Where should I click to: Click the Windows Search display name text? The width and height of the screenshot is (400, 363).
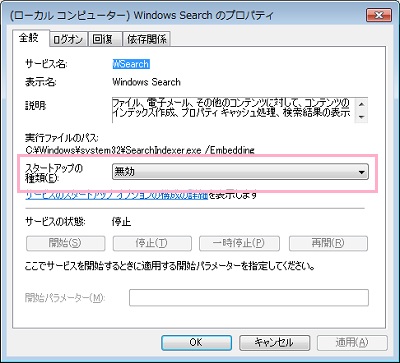[146, 82]
